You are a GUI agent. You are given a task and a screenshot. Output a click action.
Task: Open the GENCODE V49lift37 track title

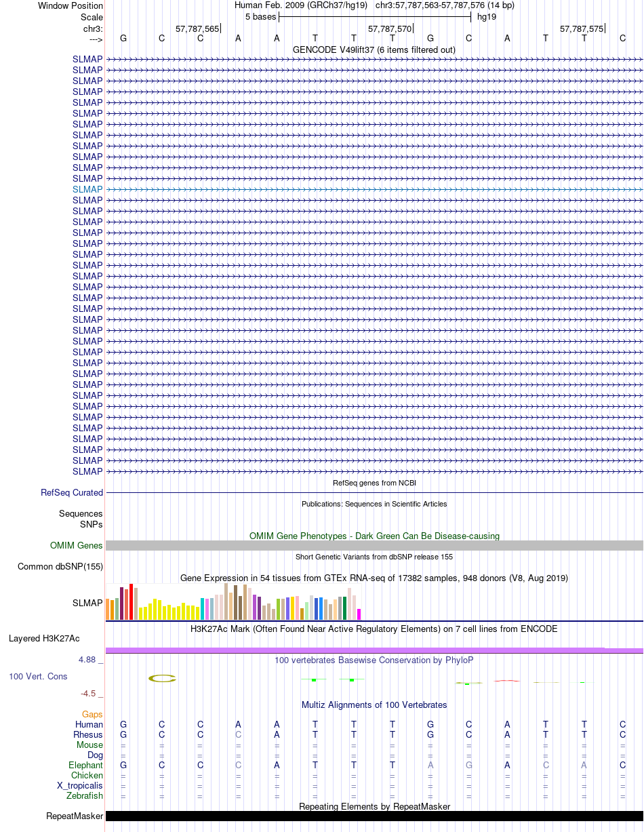point(374,49)
